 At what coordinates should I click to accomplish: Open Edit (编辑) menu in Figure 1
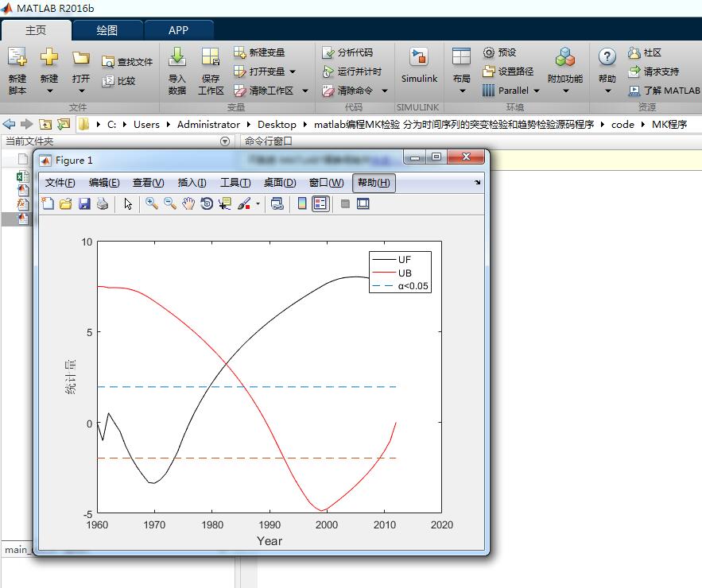click(104, 183)
